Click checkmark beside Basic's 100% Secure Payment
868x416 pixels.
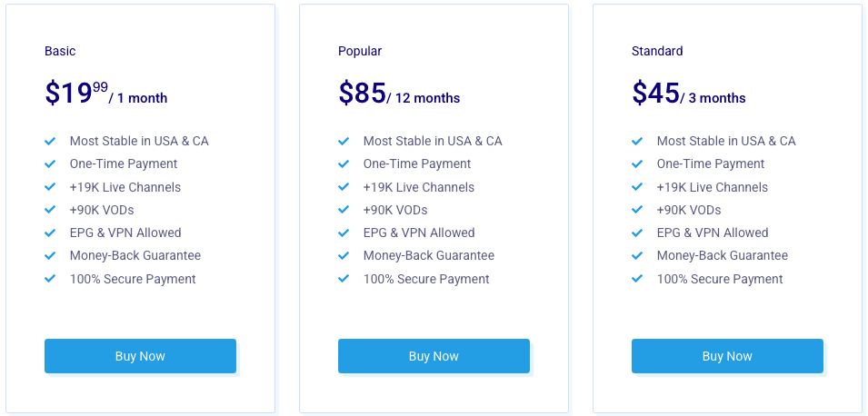click(50, 279)
